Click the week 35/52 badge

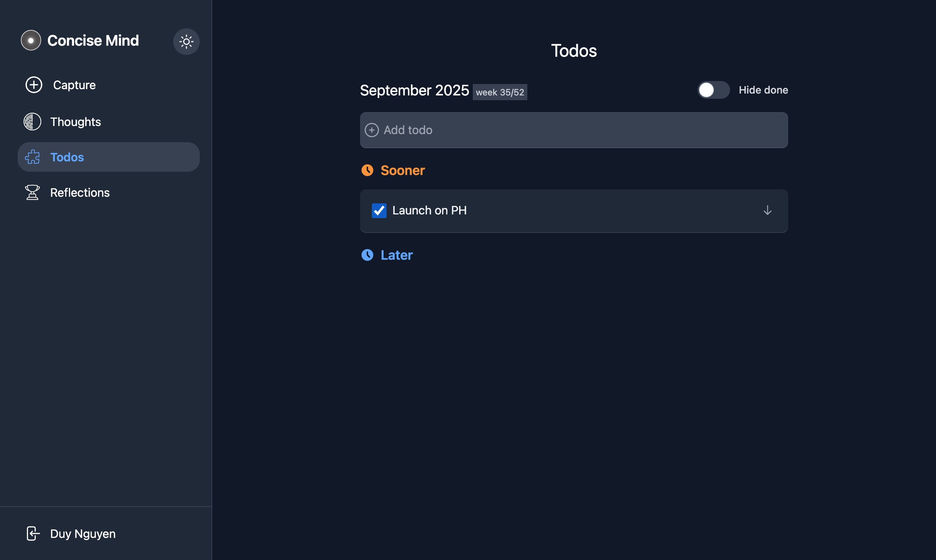click(x=500, y=92)
